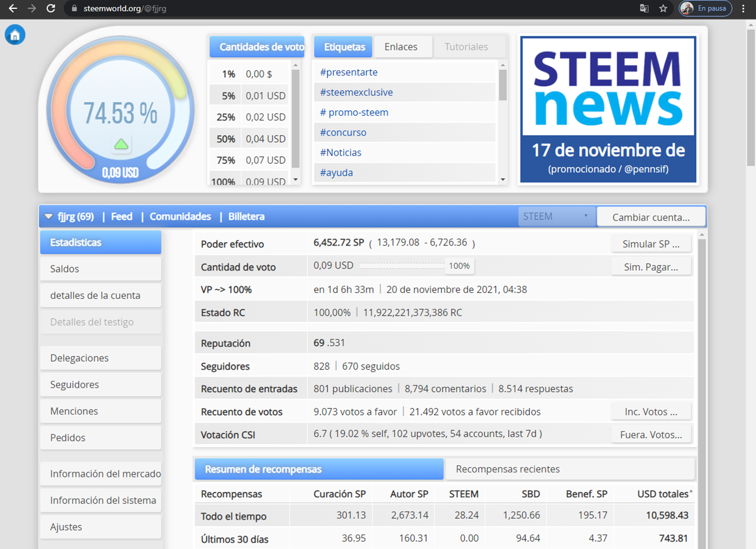Click the 'Cambiar cuenta...' button
756x549 pixels.
point(651,217)
